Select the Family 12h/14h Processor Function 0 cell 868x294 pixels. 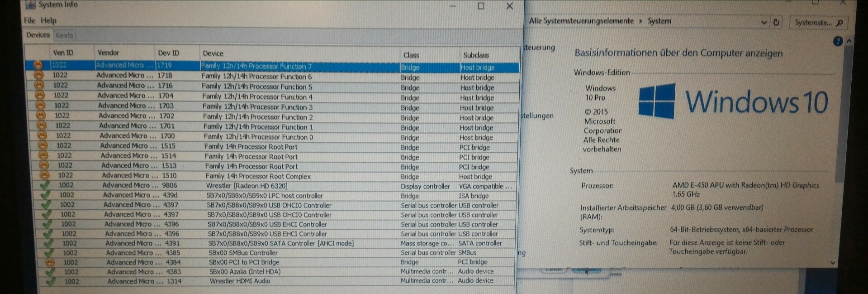pyautogui.click(x=301, y=137)
